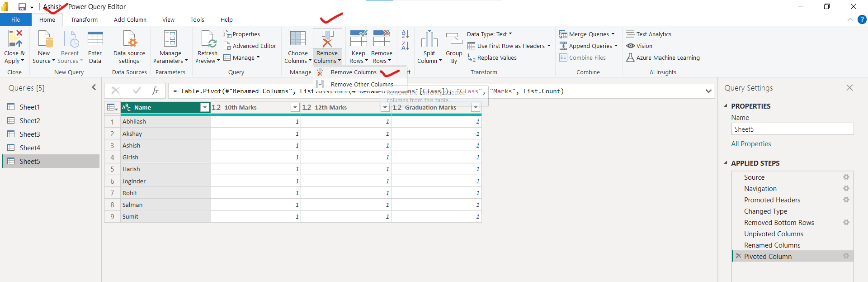868x282 pixels.
Task: Click the Close & Apply icon
Action: pos(14,39)
